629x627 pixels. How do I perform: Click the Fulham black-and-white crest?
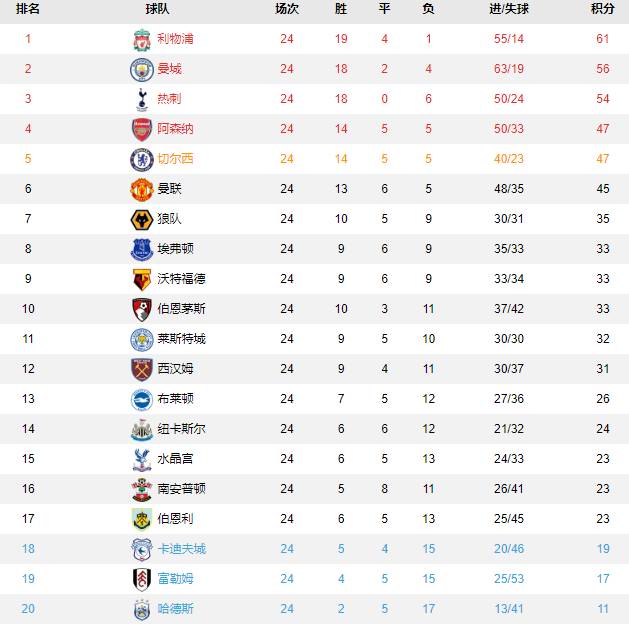click(142, 579)
